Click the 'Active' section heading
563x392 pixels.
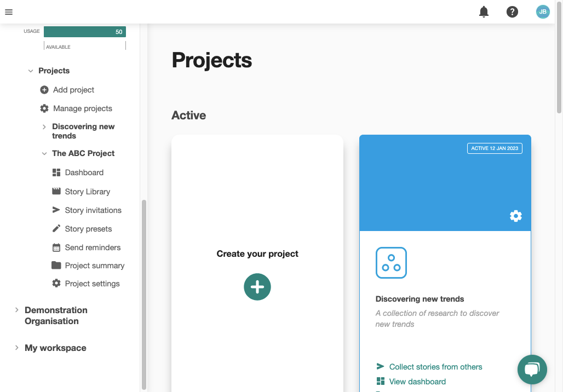tap(188, 115)
